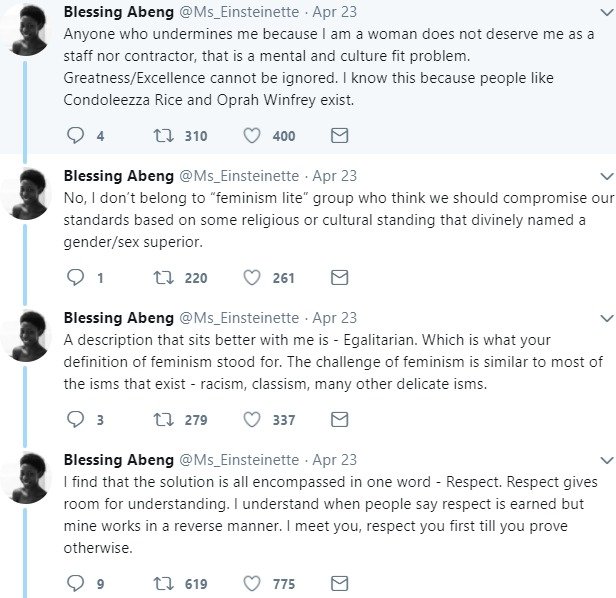The width and height of the screenshot is (616, 598).
Task: Reply to the Respect tweet
Action: (x=74, y=582)
